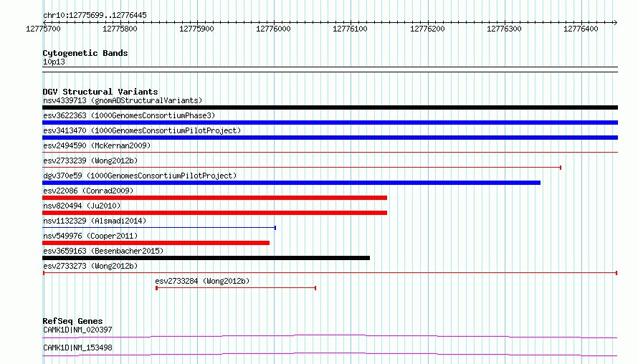Viewport: 638px width, 364px height.
Task: Select the red bar under nsv820494
Action: (215, 213)
